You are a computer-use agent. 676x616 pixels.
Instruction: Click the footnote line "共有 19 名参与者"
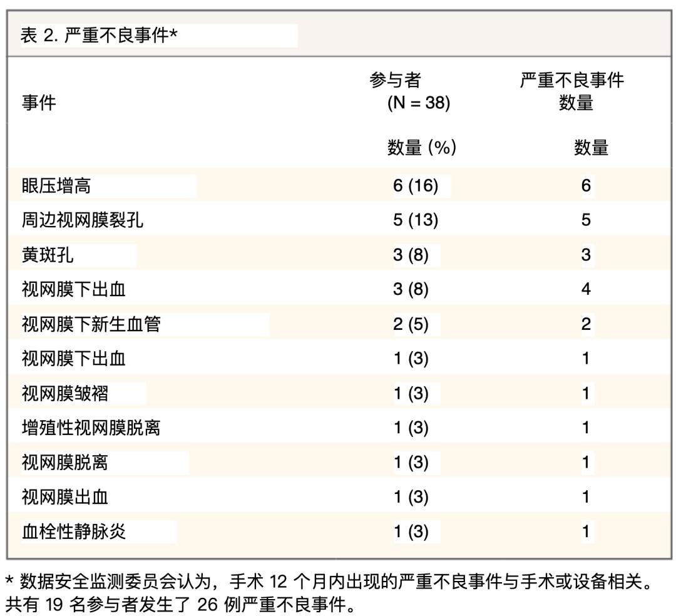tap(184, 605)
